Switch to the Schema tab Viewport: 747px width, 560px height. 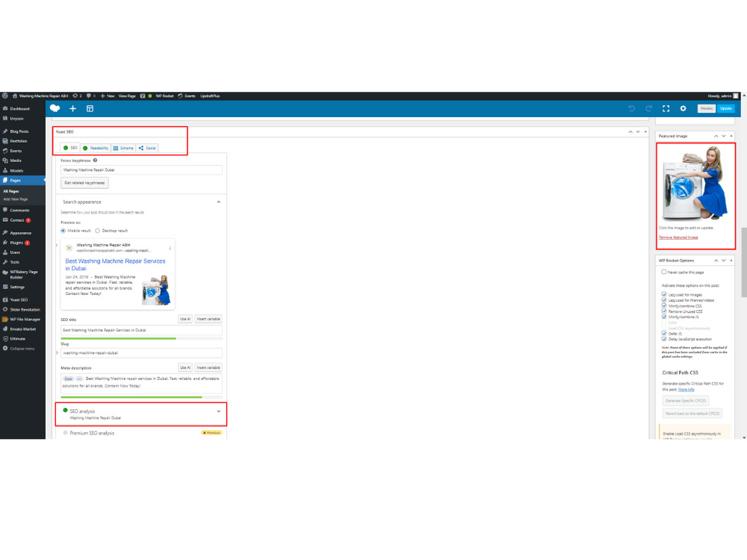click(123, 148)
